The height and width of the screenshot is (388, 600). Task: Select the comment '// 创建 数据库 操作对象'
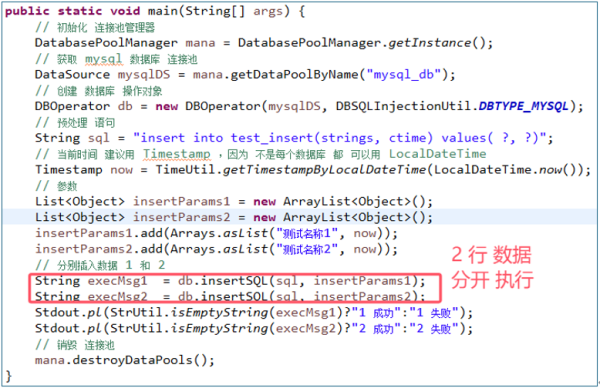98,91
